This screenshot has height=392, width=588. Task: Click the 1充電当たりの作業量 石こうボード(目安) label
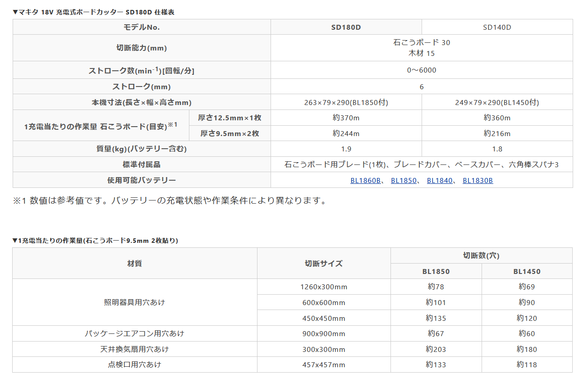coord(101,126)
